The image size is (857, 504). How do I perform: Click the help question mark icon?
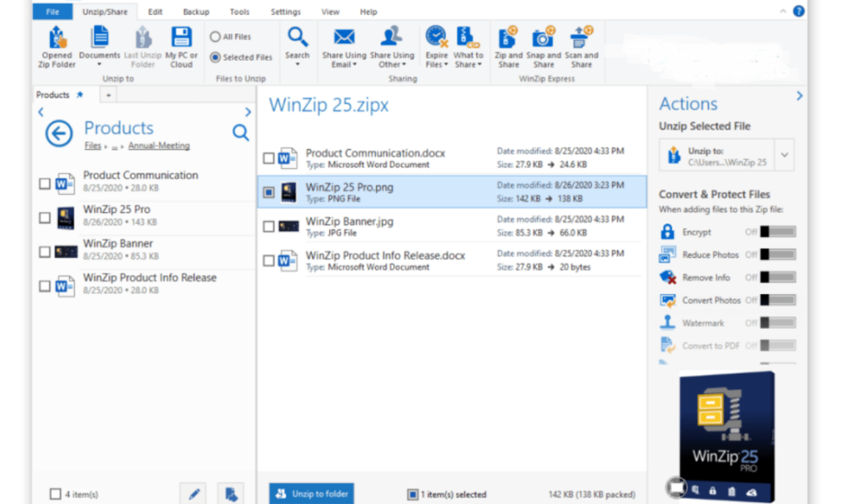pos(798,11)
